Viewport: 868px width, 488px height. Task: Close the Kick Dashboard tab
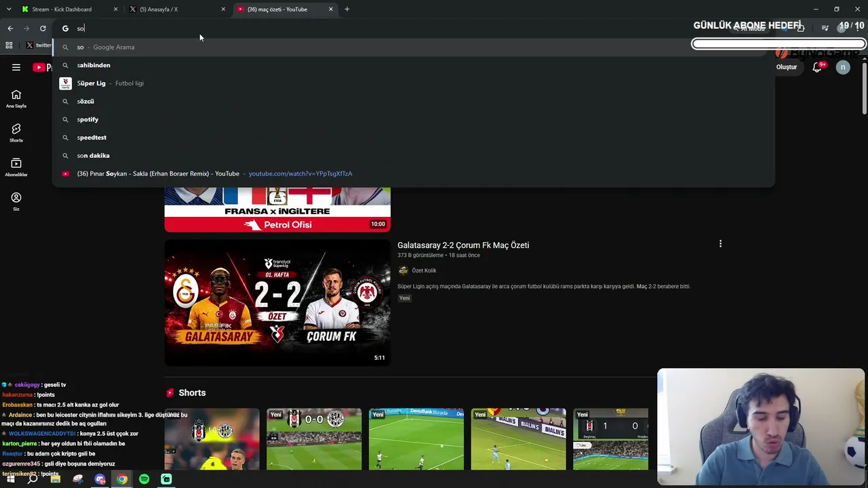point(115,9)
